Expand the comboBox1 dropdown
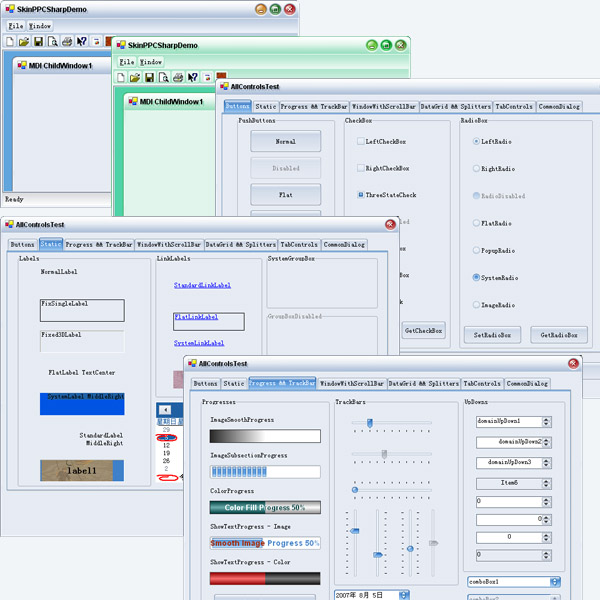 555,581
